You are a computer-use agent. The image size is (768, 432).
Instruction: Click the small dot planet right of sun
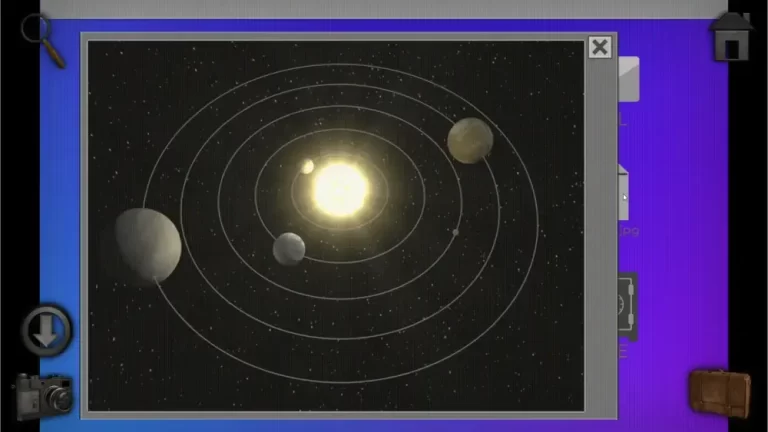[456, 232]
